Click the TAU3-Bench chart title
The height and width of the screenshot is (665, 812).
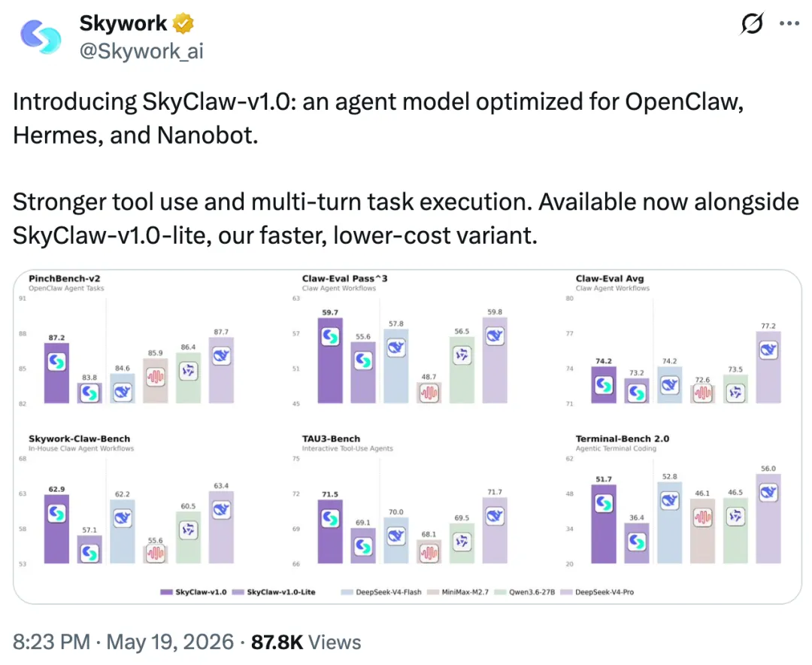pyautogui.click(x=331, y=439)
